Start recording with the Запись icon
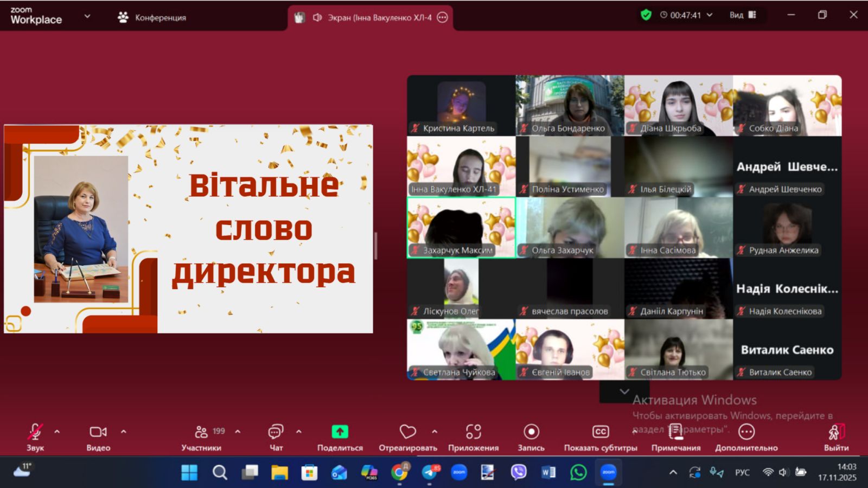This screenshot has height=488, width=868. pyautogui.click(x=531, y=432)
